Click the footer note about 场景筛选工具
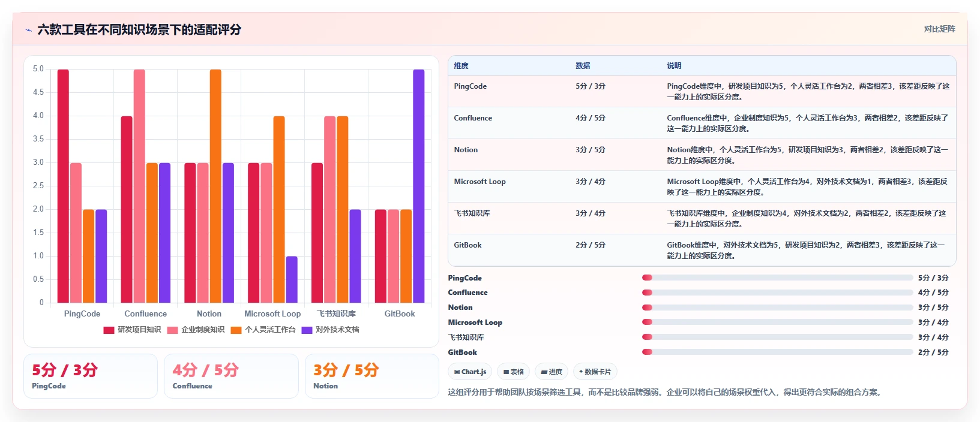The height and width of the screenshot is (422, 980). [665, 393]
